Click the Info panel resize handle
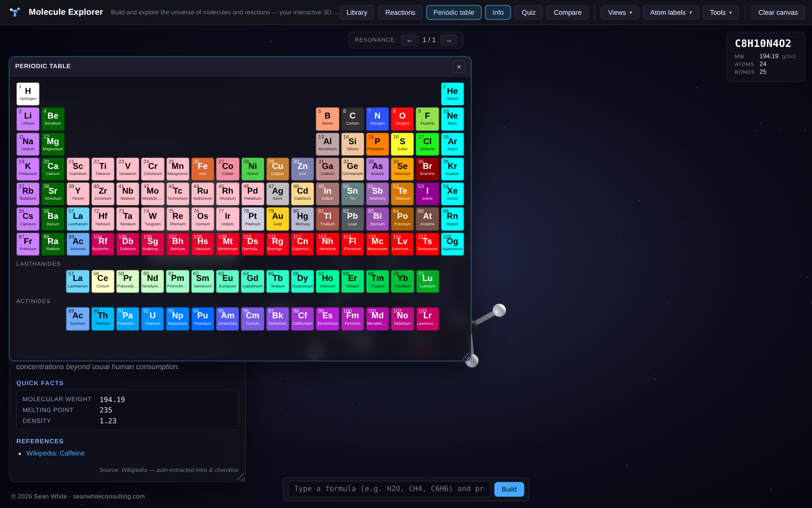The width and height of the screenshot is (812, 508). click(x=241, y=477)
